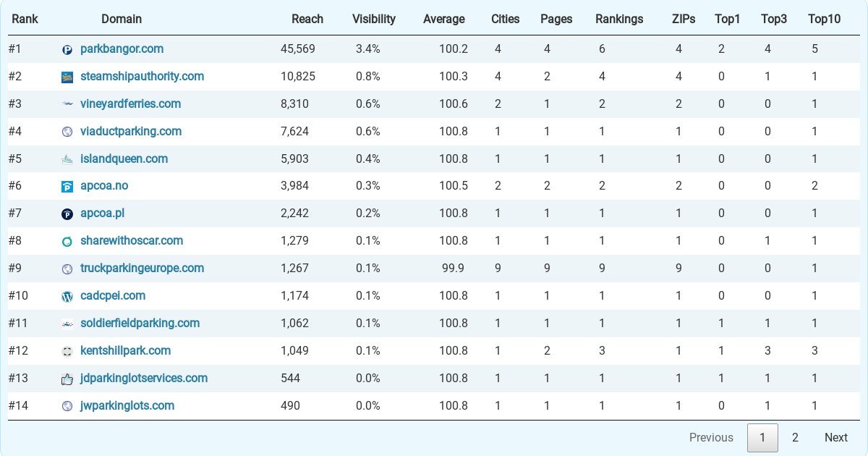
Task: Open the vineyardferries.com domain link
Action: (131, 104)
